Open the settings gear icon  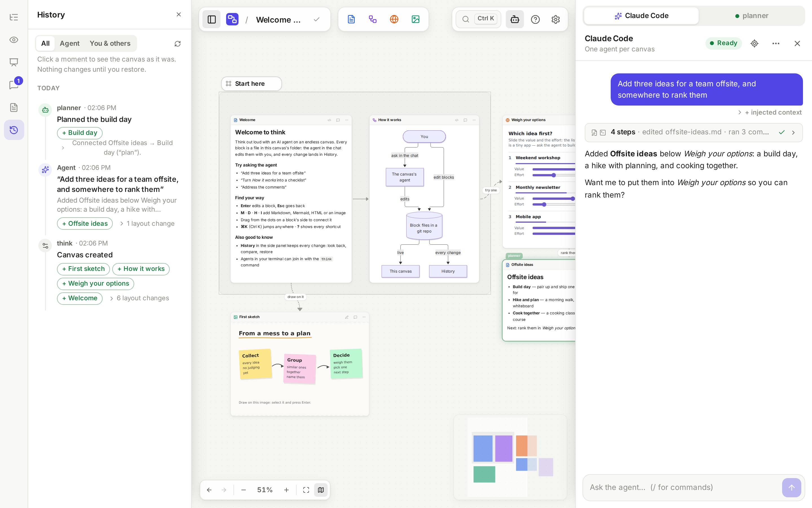click(556, 19)
